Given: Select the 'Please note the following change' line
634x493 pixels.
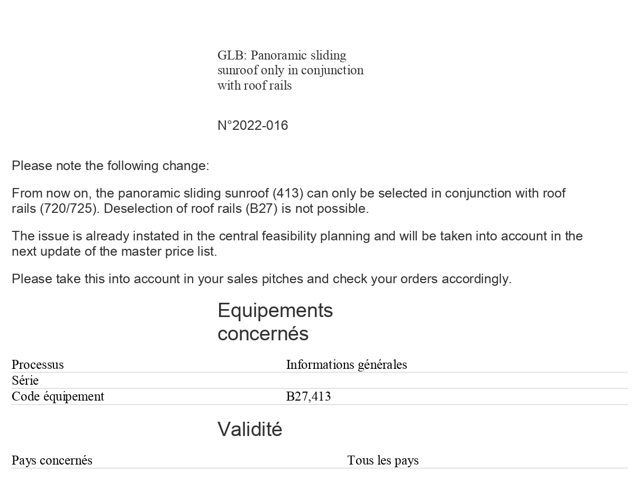Looking at the screenshot, I should coord(111,166).
